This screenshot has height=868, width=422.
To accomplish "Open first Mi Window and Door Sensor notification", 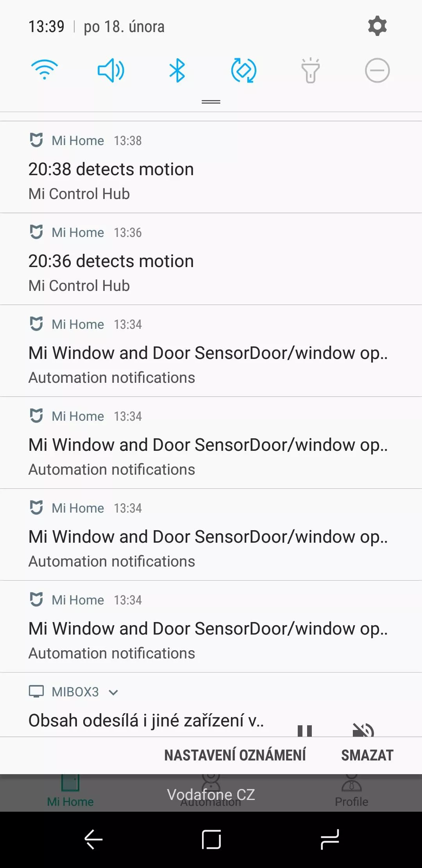I will click(x=211, y=351).
